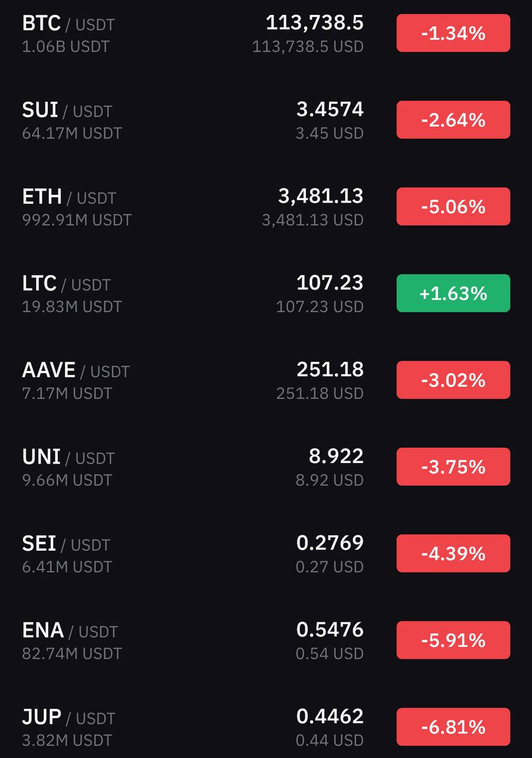Select the ENA / USDT pair
This screenshot has width=532, height=758.
(266, 640)
